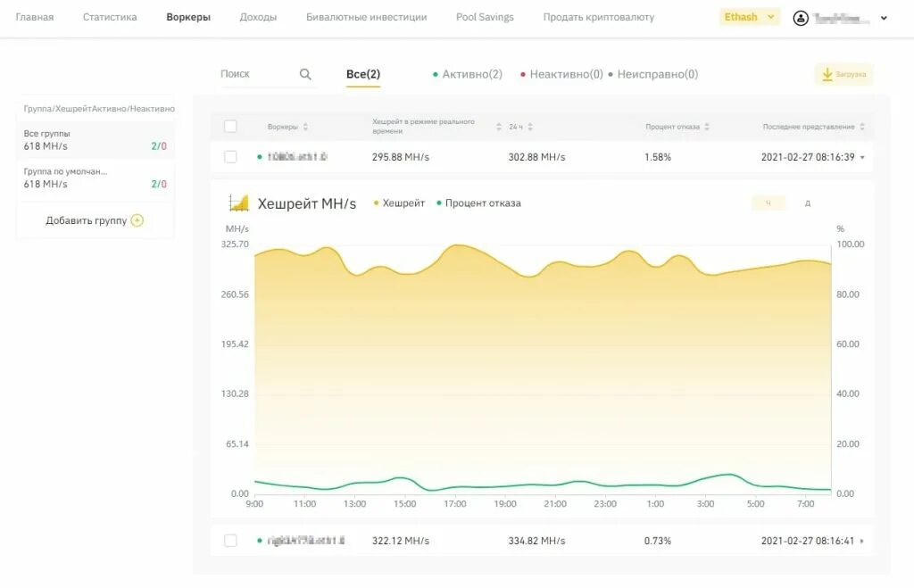Click the plus icon beside Добавить группу
914x588 pixels.
(x=137, y=220)
